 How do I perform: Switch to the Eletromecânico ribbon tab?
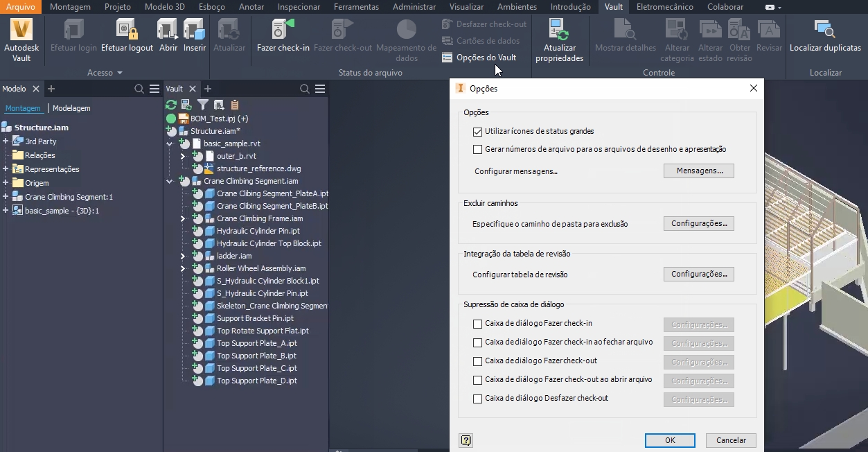click(665, 7)
